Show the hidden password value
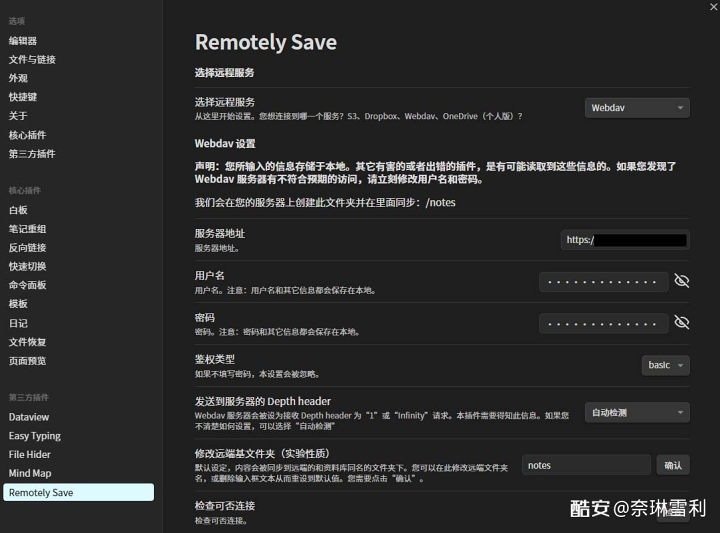The height and width of the screenshot is (533, 720). pos(681,322)
